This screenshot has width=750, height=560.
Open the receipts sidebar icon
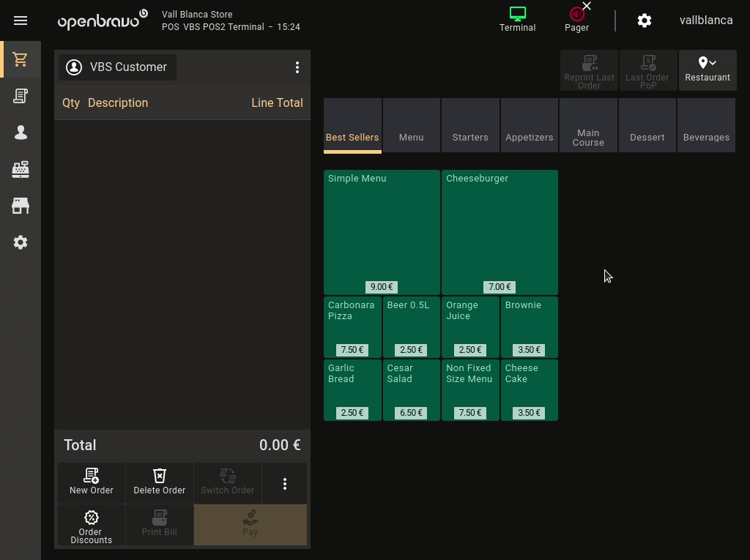(21, 96)
